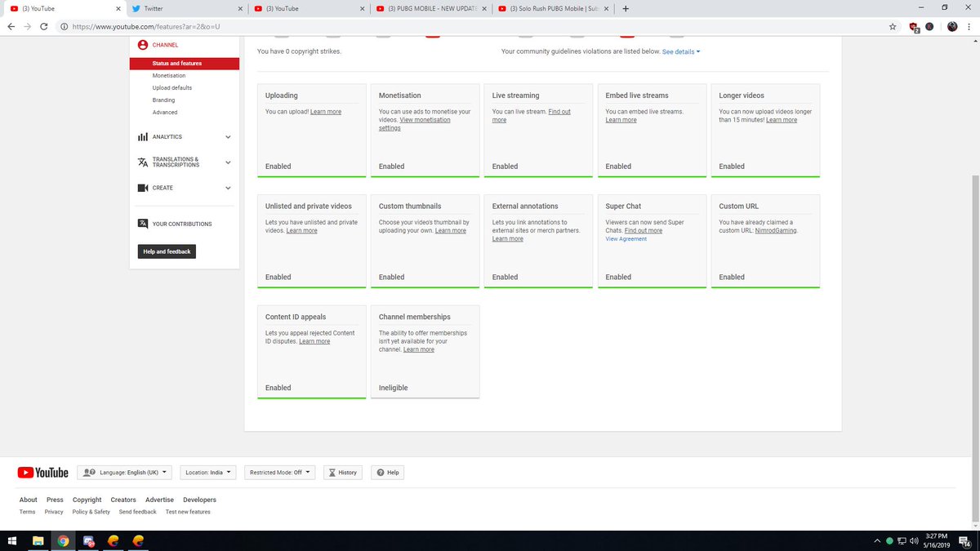
Task: Click the taskbar clock showing 3:27 PM
Action: 938,540
